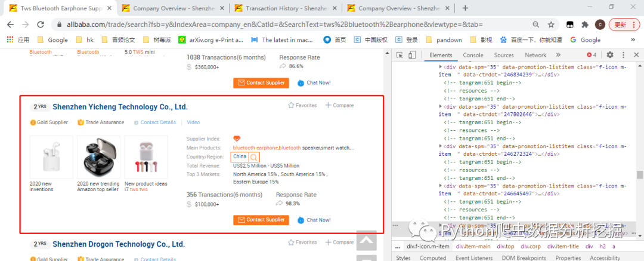Click the zoom magnifier in address bar
644x261 pixels.
click(x=536, y=24)
